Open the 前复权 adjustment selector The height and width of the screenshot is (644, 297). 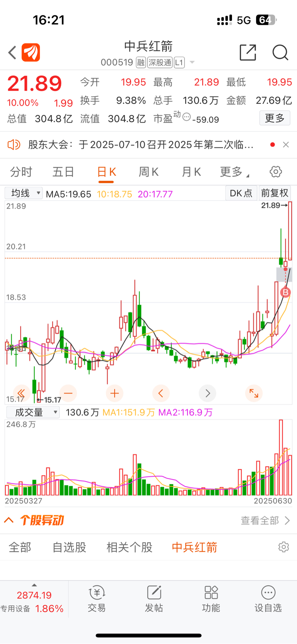click(275, 193)
